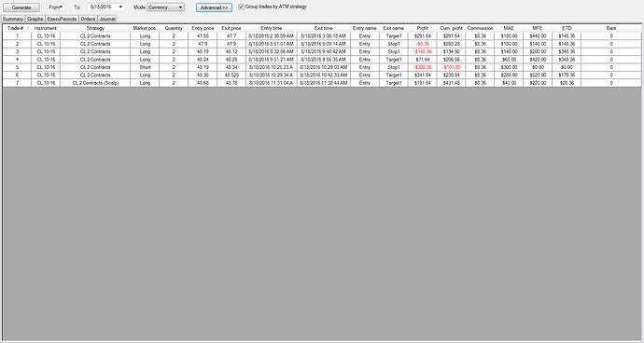The image size is (644, 343).
Task: Switch to the Graphs tab
Action: (35, 19)
